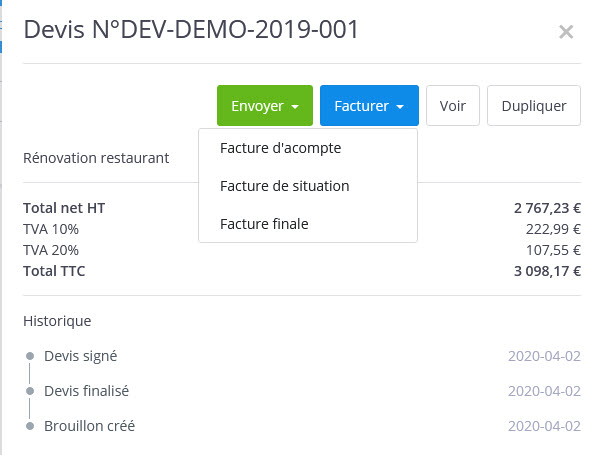Image resolution: width=592 pixels, height=455 pixels.
Task: Collapse the Facturer menu via its caret
Action: (400, 106)
